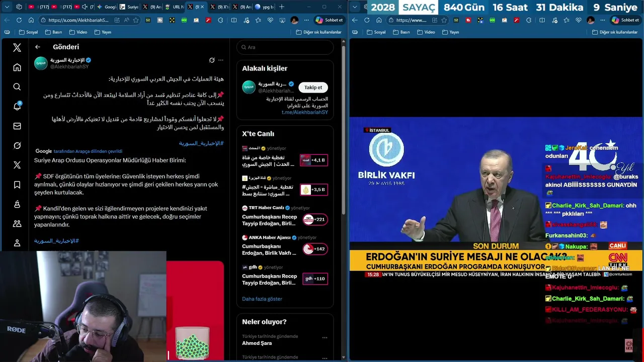This screenshot has width=644, height=362.
Task: Expand Basın bookmarks folder in left browser
Action: point(53,32)
